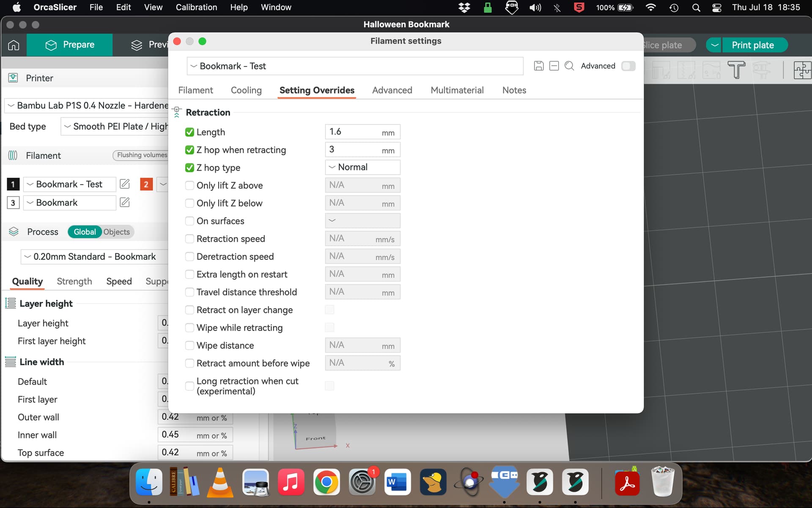Open the Bookmark - Test preset dropdown in dialog
This screenshot has width=812, height=508.
coord(355,66)
